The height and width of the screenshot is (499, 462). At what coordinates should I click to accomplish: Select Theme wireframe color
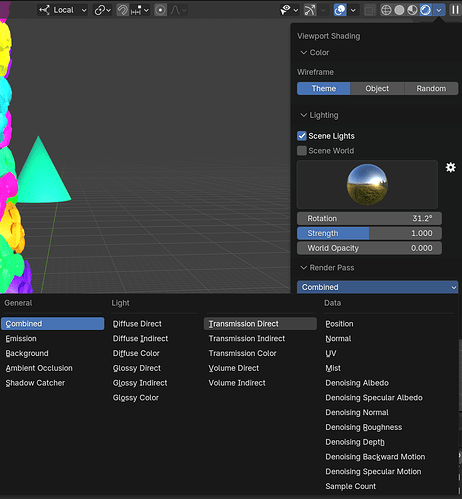click(x=324, y=89)
